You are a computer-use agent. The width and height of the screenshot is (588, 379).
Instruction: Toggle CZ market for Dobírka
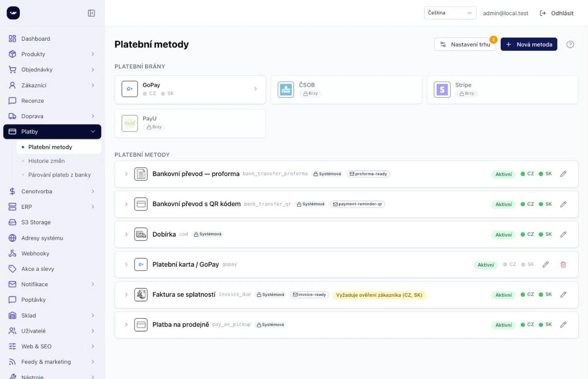click(527, 234)
